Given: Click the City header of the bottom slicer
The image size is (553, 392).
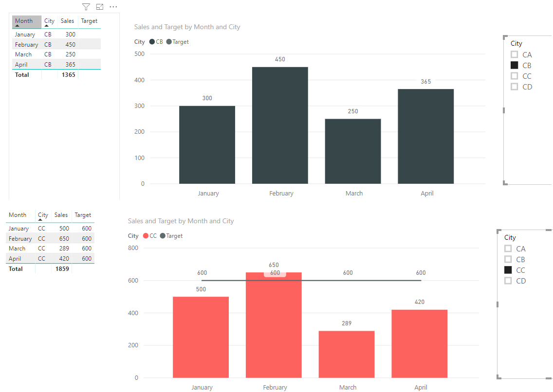Looking at the screenshot, I should [510, 237].
